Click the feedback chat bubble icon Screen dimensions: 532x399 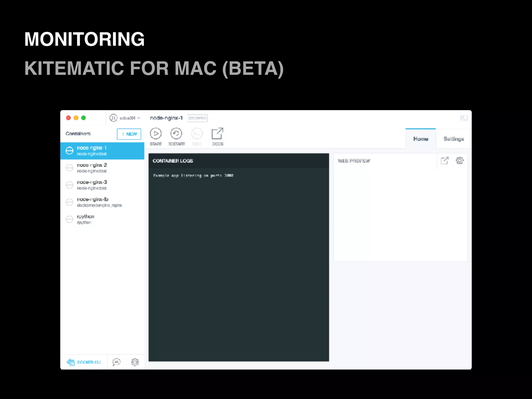click(x=116, y=362)
